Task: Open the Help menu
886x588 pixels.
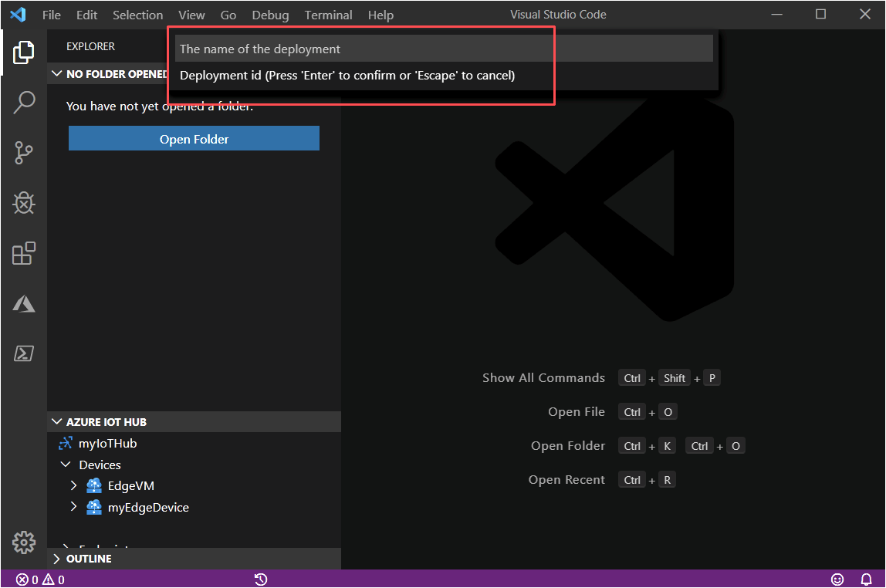Action: [380, 15]
